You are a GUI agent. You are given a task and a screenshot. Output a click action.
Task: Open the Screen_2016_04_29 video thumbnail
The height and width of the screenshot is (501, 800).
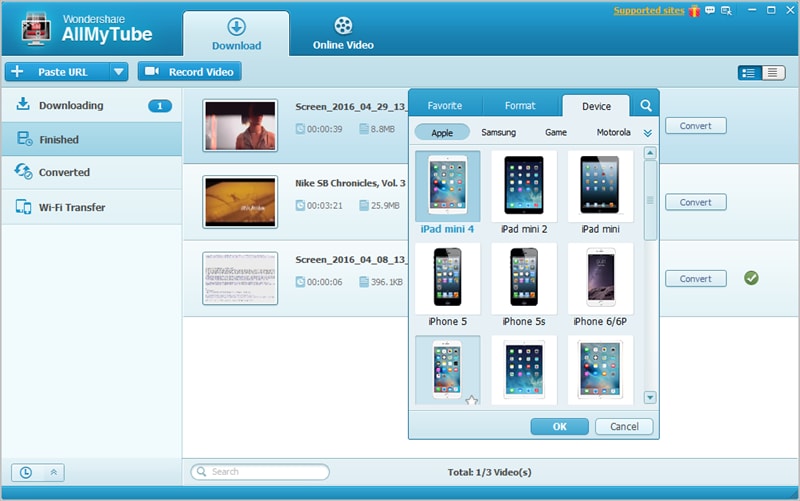pyautogui.click(x=240, y=126)
